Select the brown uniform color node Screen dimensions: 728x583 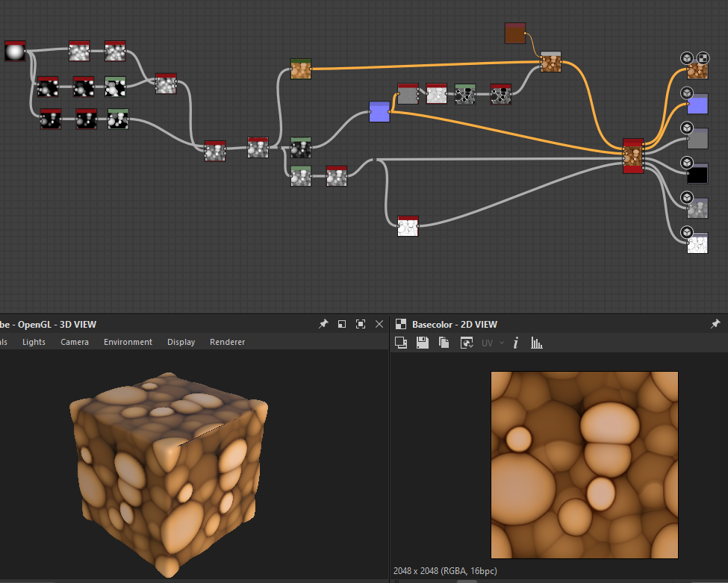coord(515,34)
